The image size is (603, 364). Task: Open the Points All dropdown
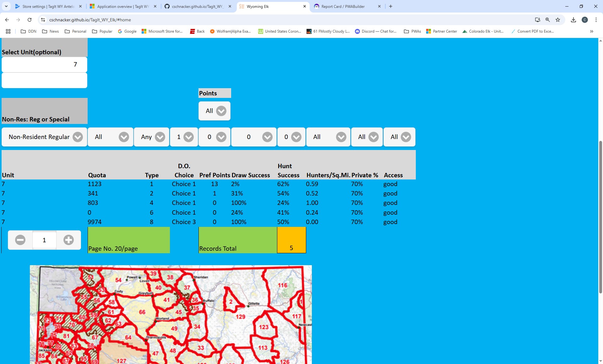[x=215, y=111]
